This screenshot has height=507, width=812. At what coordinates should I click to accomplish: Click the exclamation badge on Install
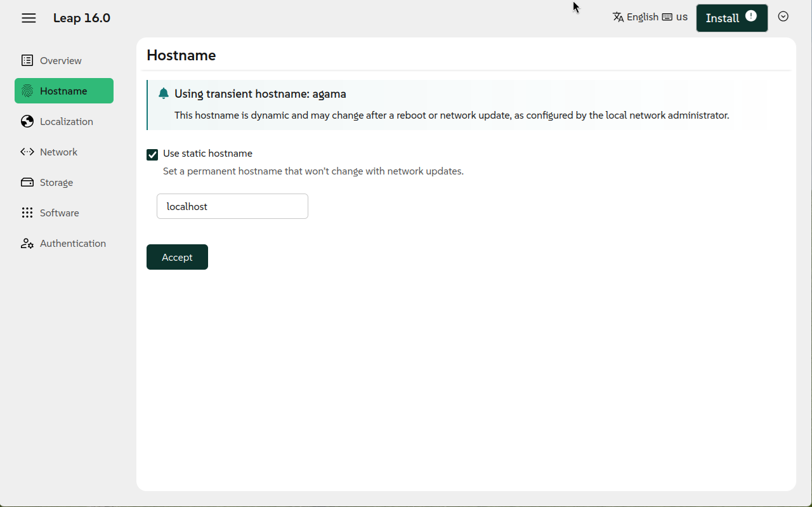751,16
